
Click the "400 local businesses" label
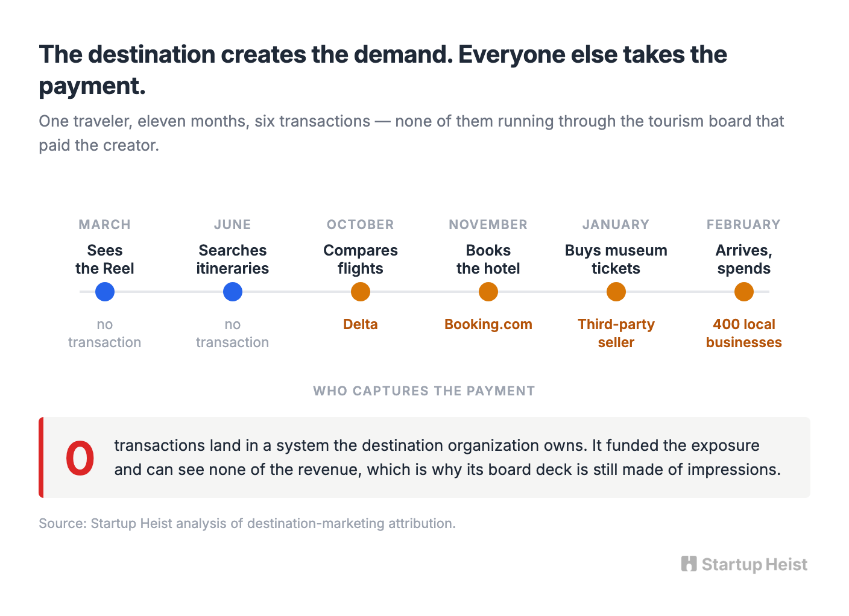pyautogui.click(x=744, y=333)
